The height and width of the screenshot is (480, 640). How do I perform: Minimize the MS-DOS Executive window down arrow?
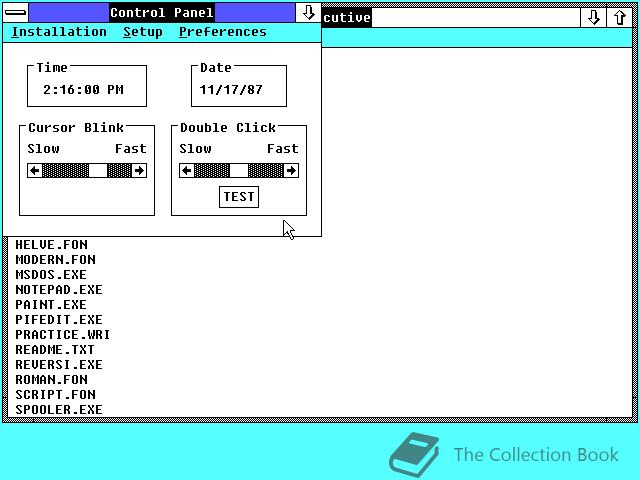click(593, 17)
